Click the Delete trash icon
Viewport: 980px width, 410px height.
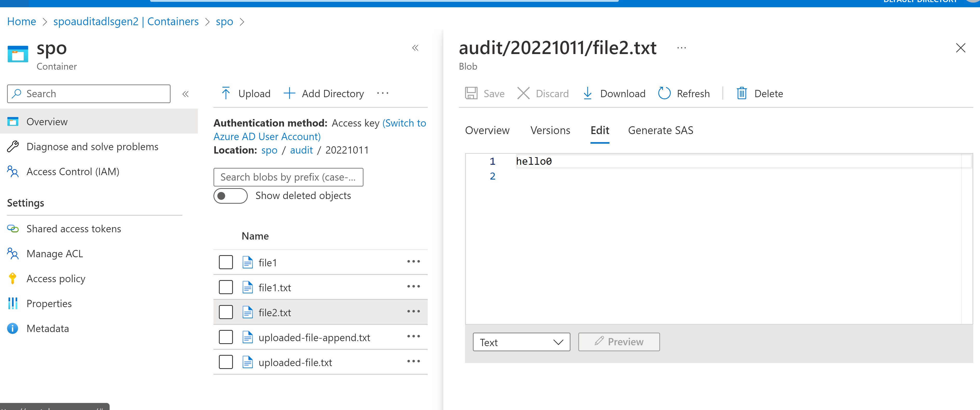[x=741, y=93]
